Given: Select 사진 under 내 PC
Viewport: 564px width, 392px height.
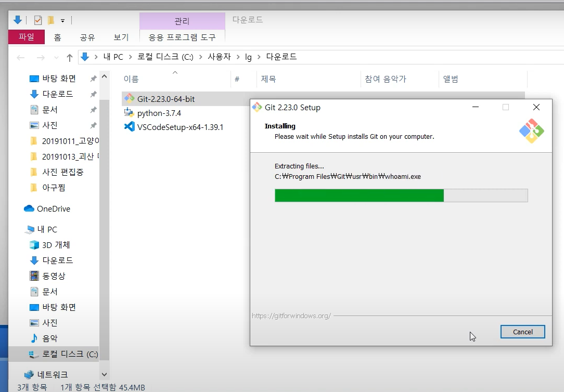Looking at the screenshot, I should pyautogui.click(x=50, y=322).
